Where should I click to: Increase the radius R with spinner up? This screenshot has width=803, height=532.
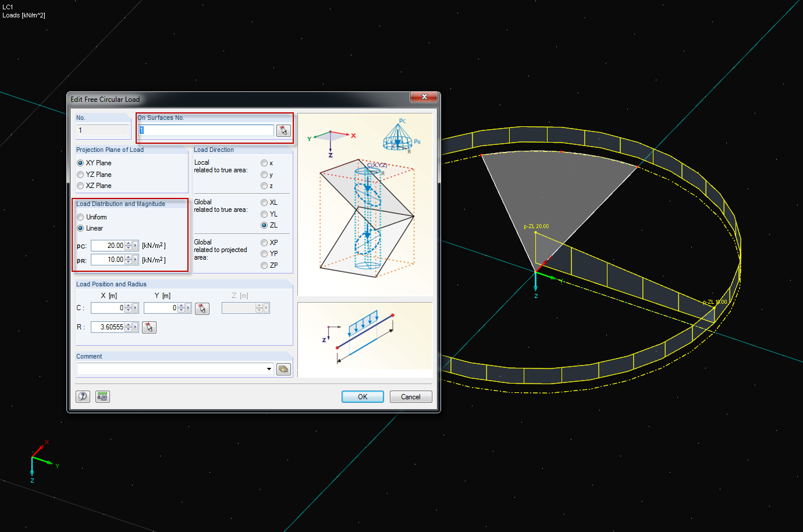[129, 325]
